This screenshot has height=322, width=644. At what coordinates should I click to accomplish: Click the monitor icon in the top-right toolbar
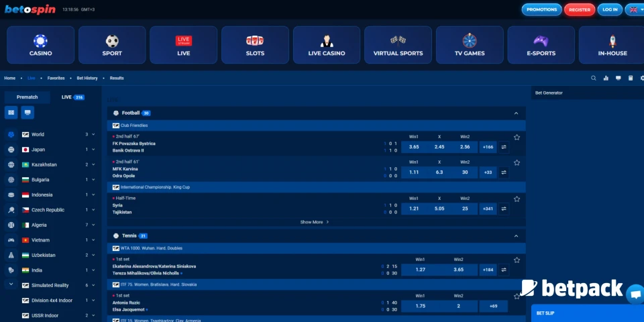click(618, 78)
